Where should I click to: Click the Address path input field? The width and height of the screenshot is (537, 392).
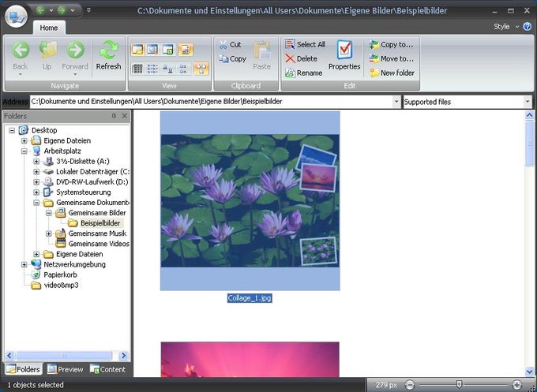click(211, 102)
